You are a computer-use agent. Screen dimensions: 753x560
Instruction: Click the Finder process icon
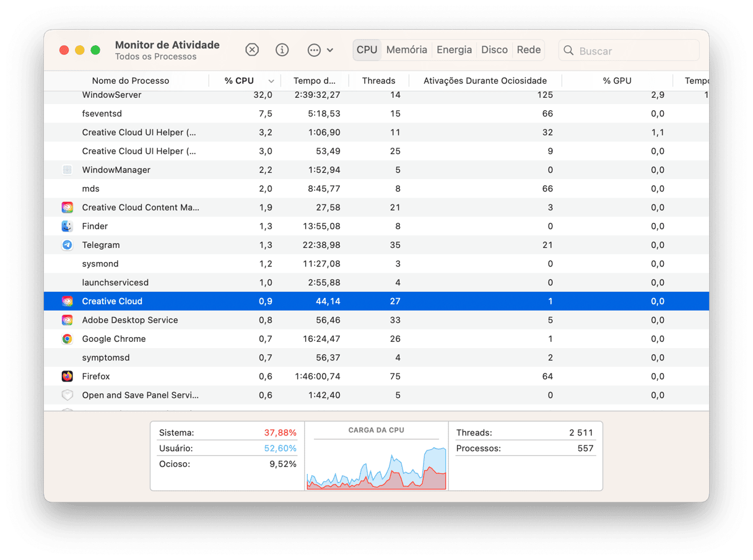tap(67, 226)
